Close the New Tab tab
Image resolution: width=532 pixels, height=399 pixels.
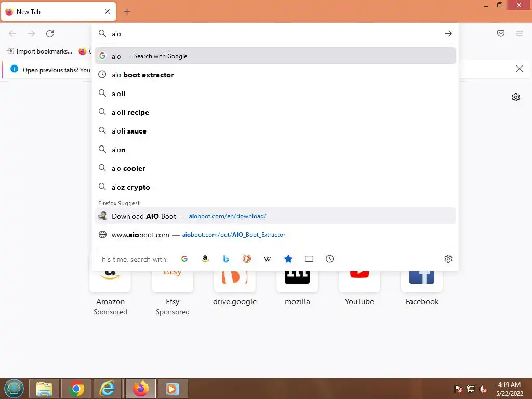108,11
